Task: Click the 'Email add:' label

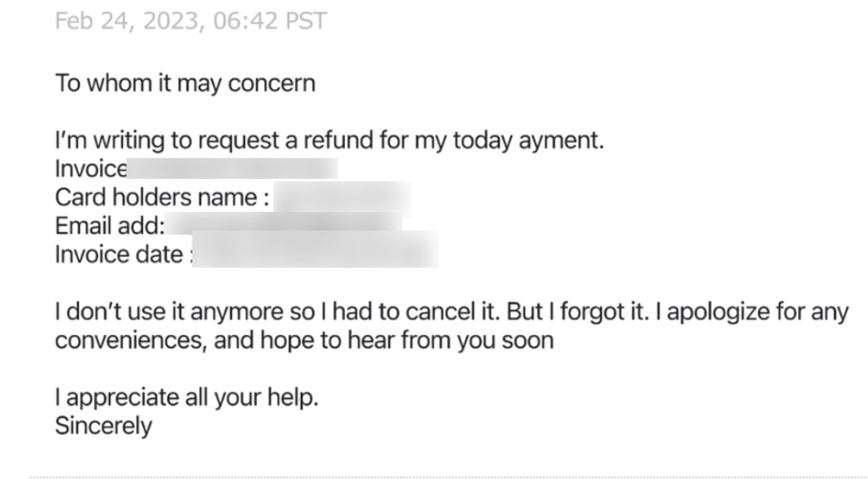Action: point(110,226)
